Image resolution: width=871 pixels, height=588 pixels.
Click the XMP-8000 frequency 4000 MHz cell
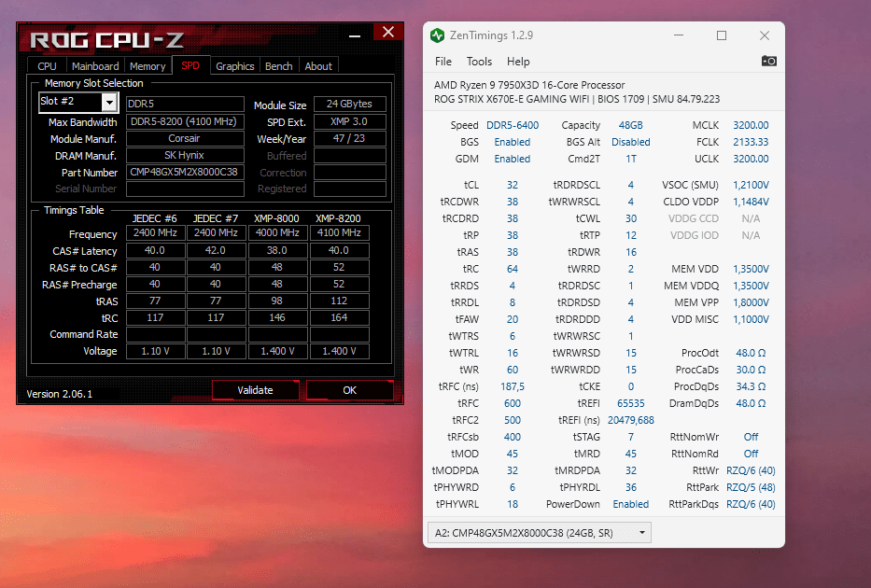tap(278, 232)
